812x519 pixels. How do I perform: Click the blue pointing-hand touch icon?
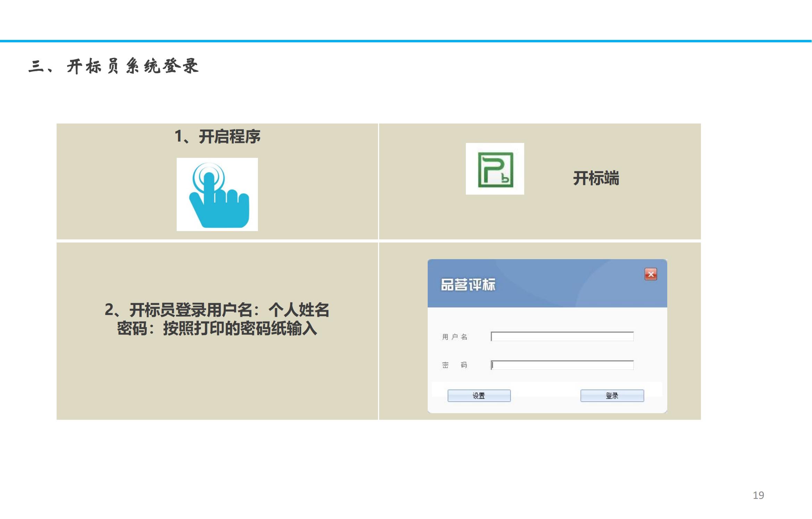pyautogui.click(x=218, y=195)
